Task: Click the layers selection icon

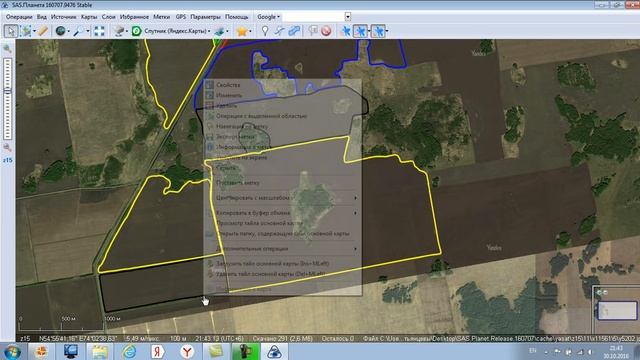Action: coord(220,31)
